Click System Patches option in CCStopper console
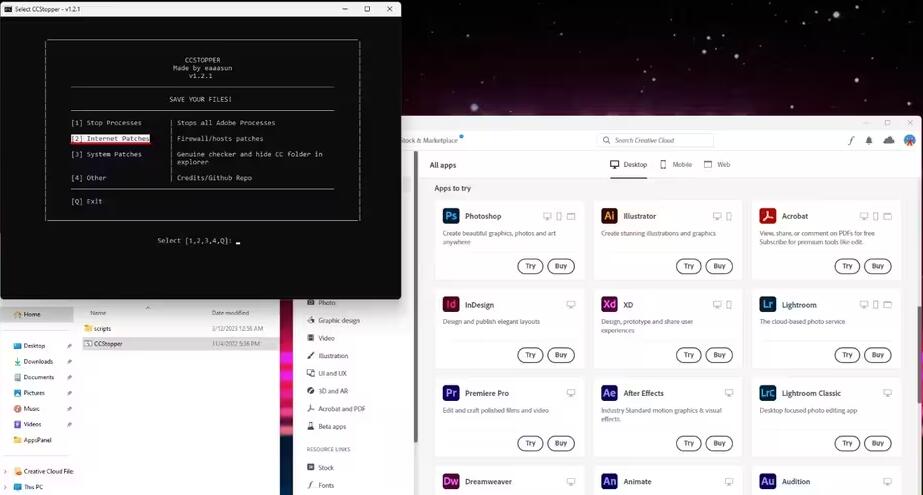 [107, 154]
